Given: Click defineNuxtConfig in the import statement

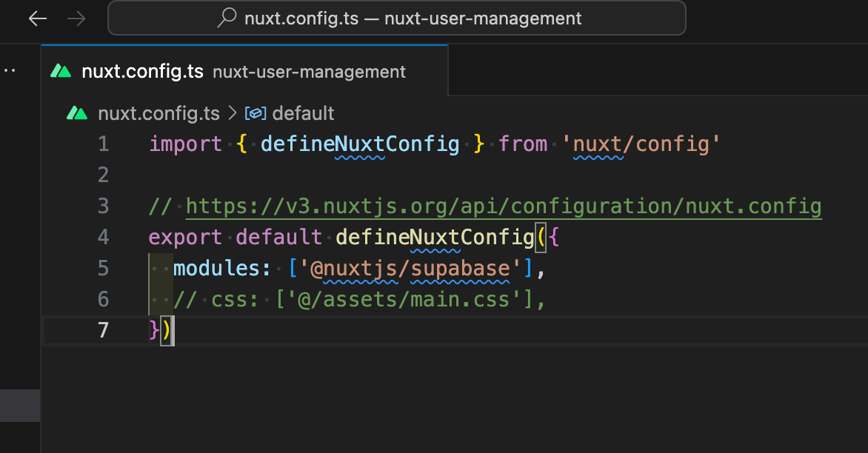Looking at the screenshot, I should [360, 144].
